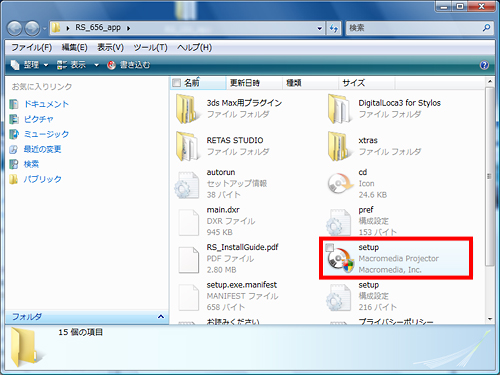Screen dimensions: 500x375
Task: Open the 3ds Max用プラグイン folder icon
Action: pos(187,109)
